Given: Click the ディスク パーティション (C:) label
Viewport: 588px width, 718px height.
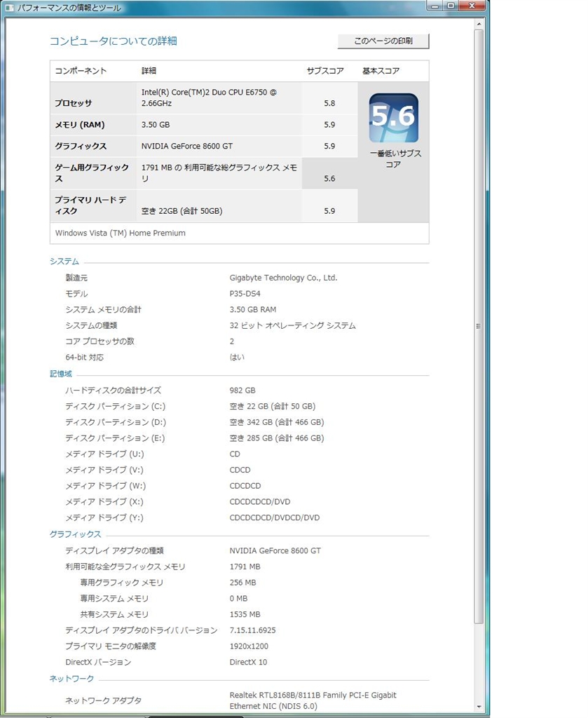Looking at the screenshot, I should [x=116, y=406].
